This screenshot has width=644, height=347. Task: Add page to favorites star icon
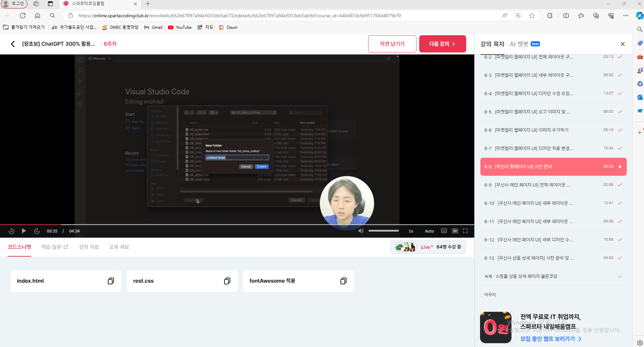tap(532, 16)
